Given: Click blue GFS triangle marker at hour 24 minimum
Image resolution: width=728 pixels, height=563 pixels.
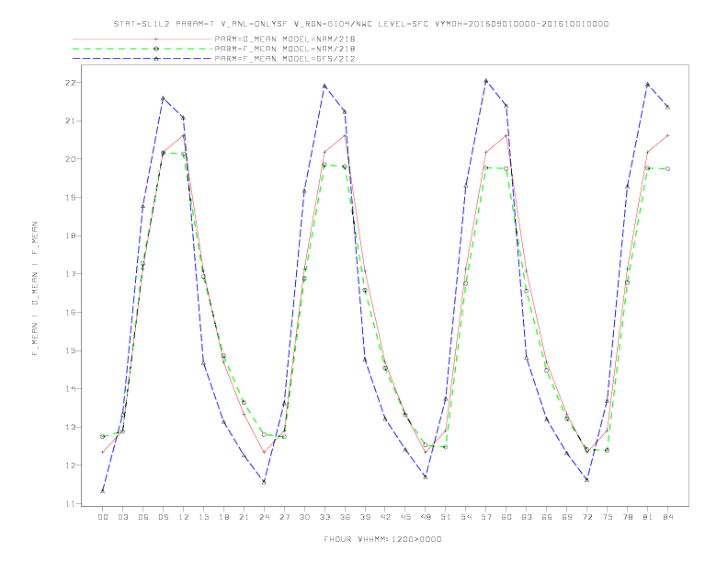Looking at the screenshot, I should pos(264,482).
